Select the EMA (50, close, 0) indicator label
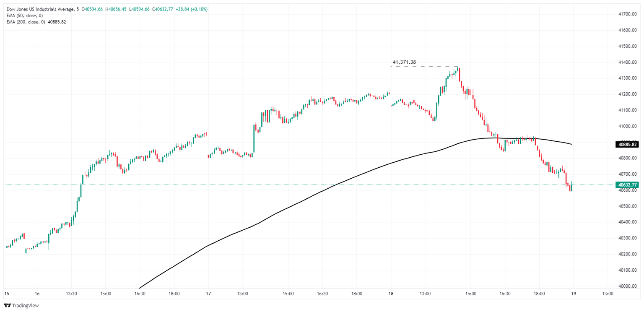 tap(25, 16)
